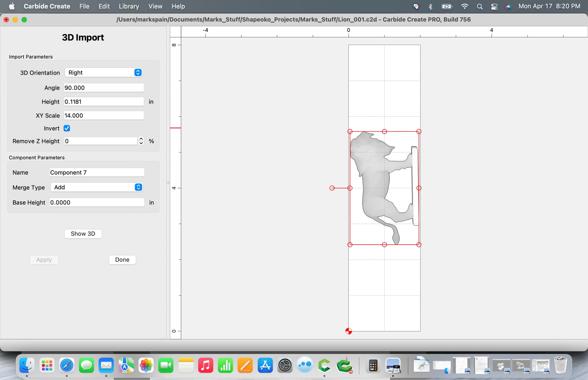588x380 pixels.
Task: Open Mail from the dock
Action: [106, 365]
